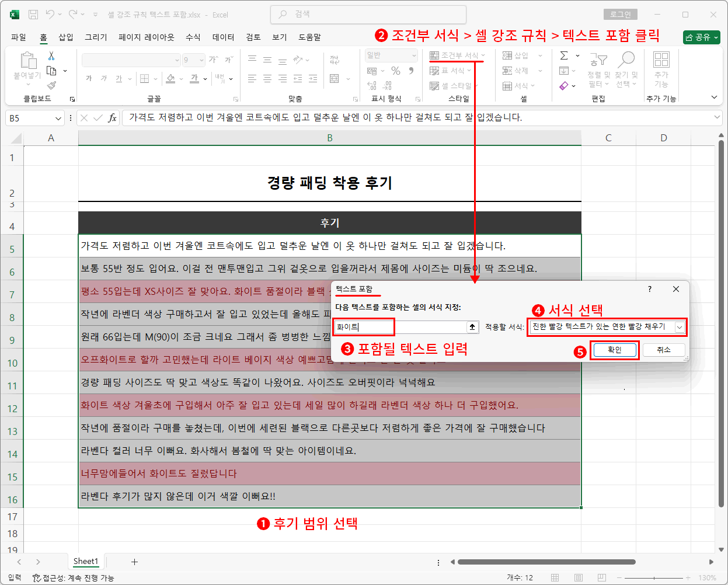Image resolution: width=728 pixels, height=585 pixels.
Task: Click zoom in plus on status bar
Action: tap(688, 577)
